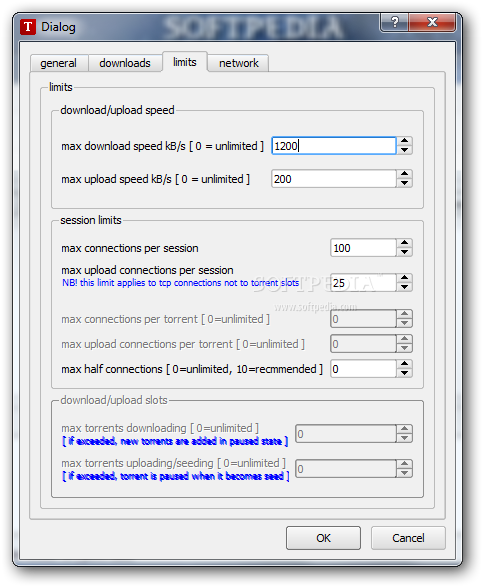Click max connections per session field
This screenshot has height=587, width=483.
pyautogui.click(x=363, y=248)
